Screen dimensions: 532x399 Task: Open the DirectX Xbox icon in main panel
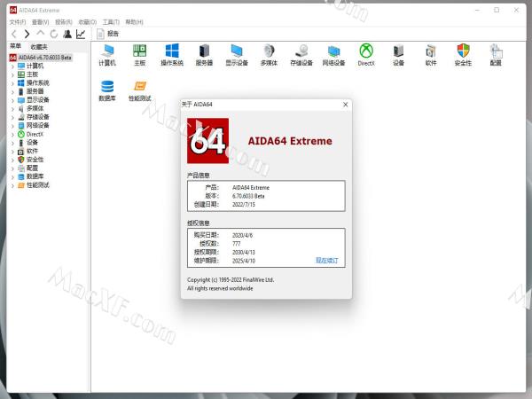[366, 55]
